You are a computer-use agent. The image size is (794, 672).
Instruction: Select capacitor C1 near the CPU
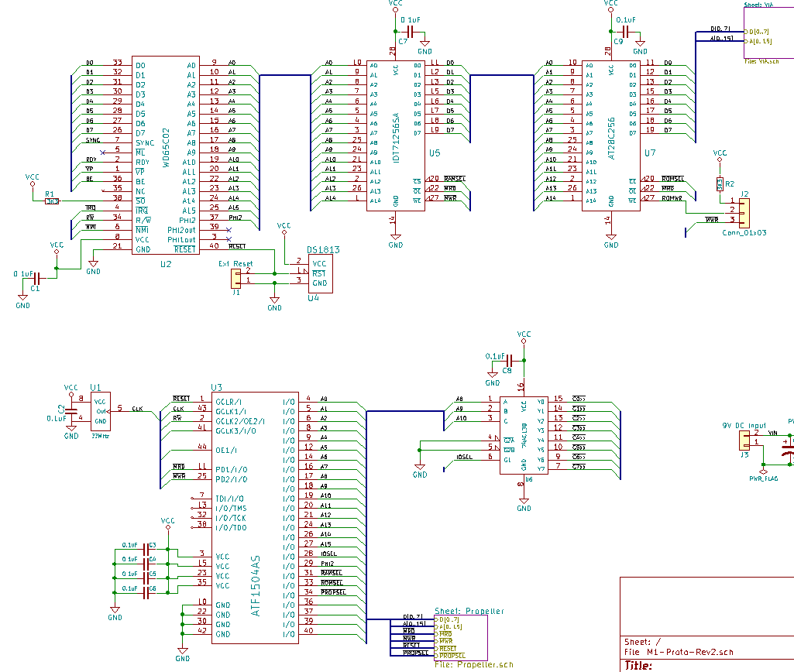click(35, 276)
